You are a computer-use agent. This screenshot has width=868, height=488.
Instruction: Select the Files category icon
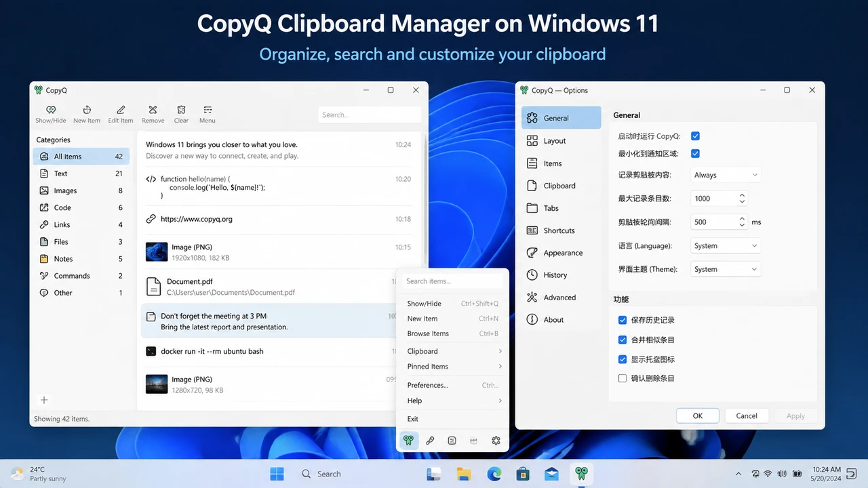44,241
